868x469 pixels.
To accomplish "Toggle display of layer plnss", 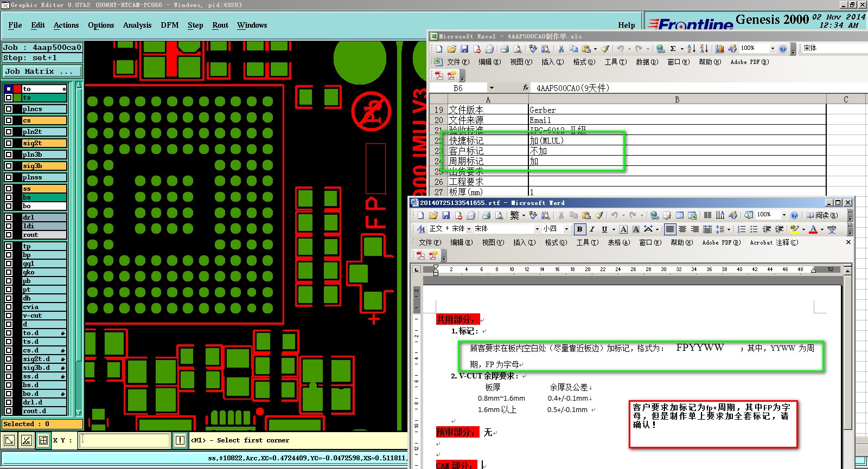I will tap(9, 177).
